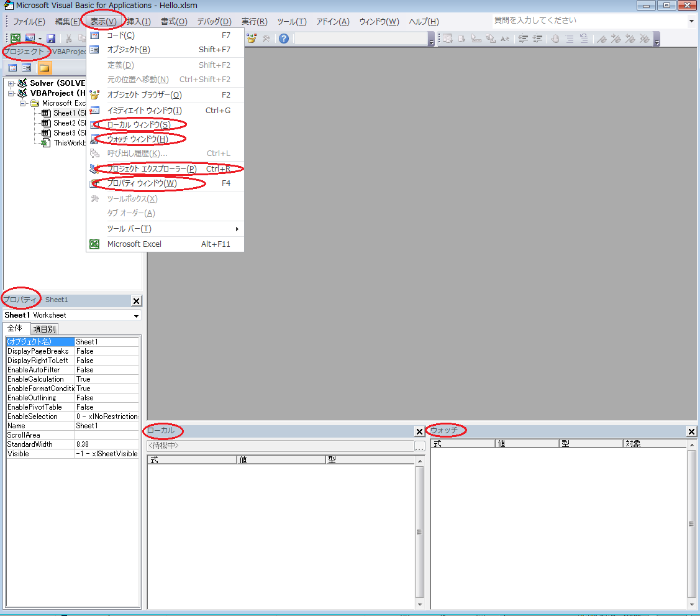Close the Properties window
This screenshot has width=700, height=616.
137,301
